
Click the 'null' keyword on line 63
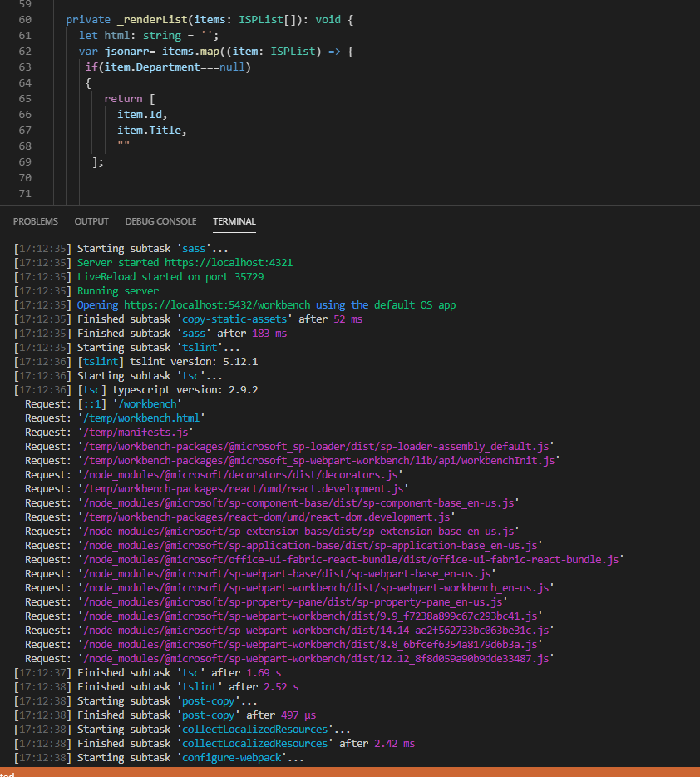click(232, 67)
